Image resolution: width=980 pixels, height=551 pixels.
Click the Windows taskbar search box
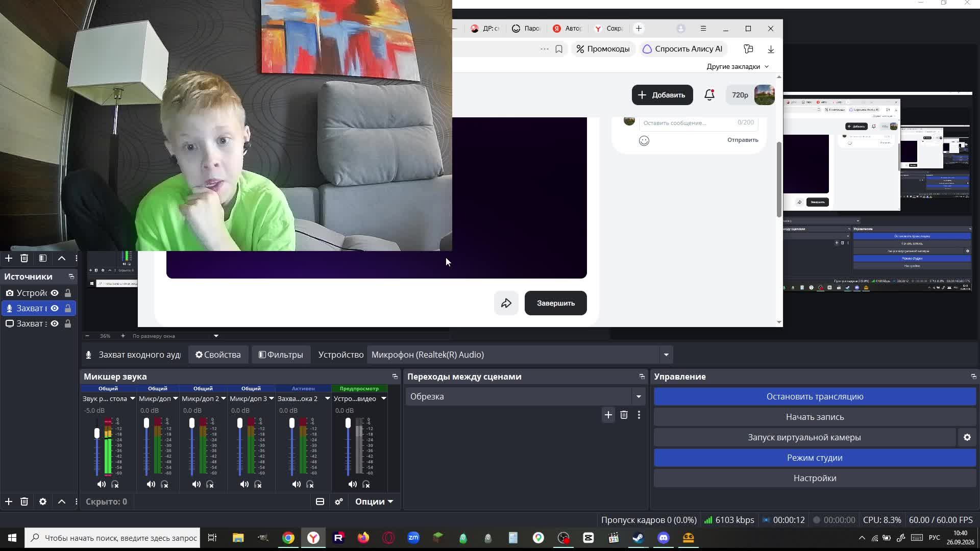(x=112, y=538)
